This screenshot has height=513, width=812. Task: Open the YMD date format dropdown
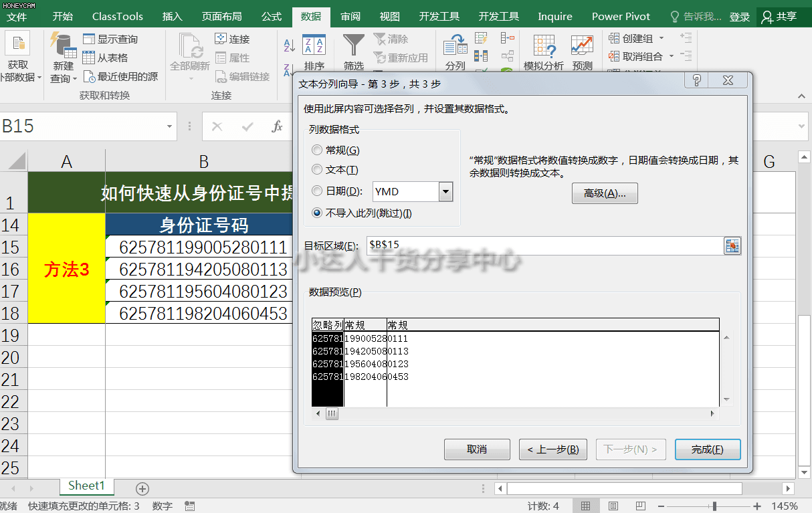[445, 192]
